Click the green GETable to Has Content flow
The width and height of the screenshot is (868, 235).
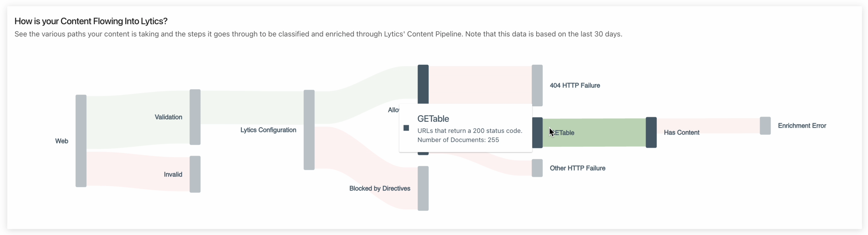(594, 132)
